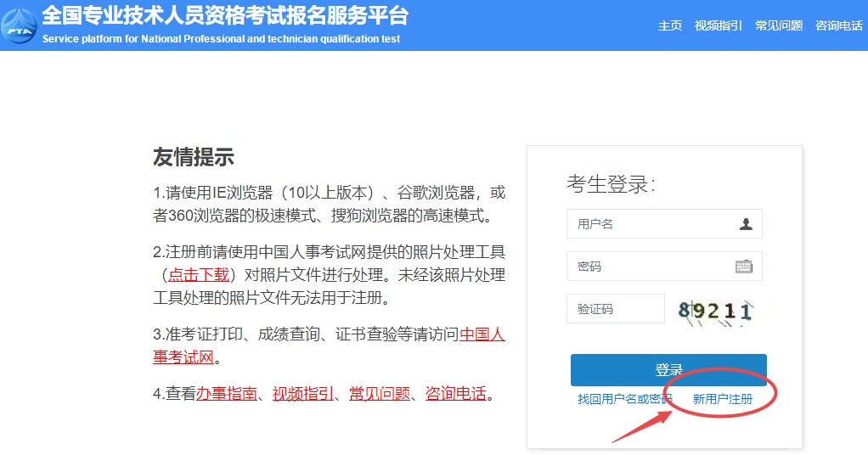
Task: Focus the 用户名 input field
Action: (664, 223)
